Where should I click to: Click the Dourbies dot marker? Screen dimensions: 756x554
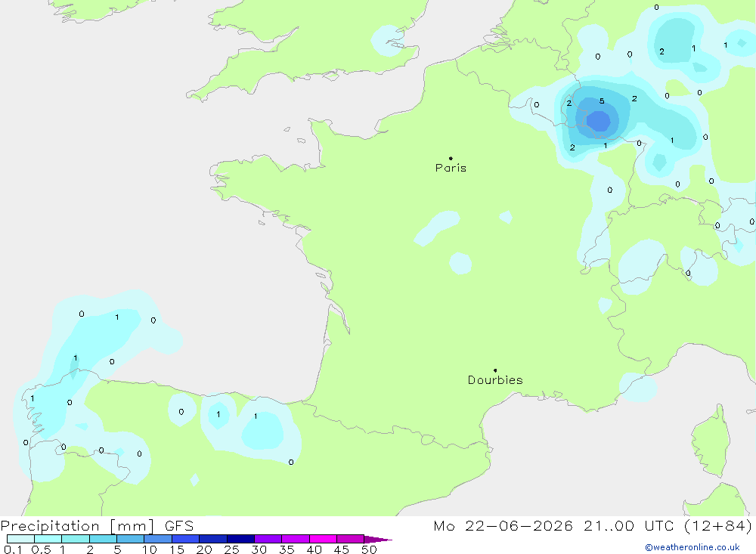click(x=495, y=370)
